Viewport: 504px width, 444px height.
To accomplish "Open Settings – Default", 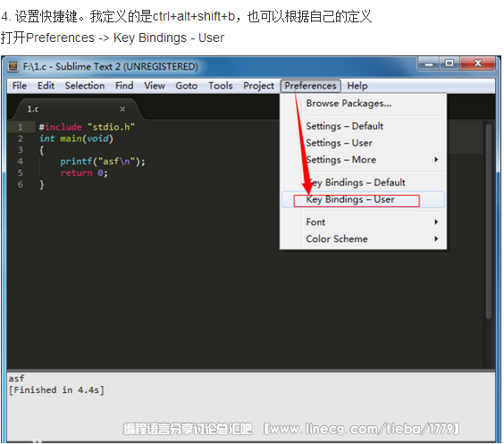I will pos(363,126).
